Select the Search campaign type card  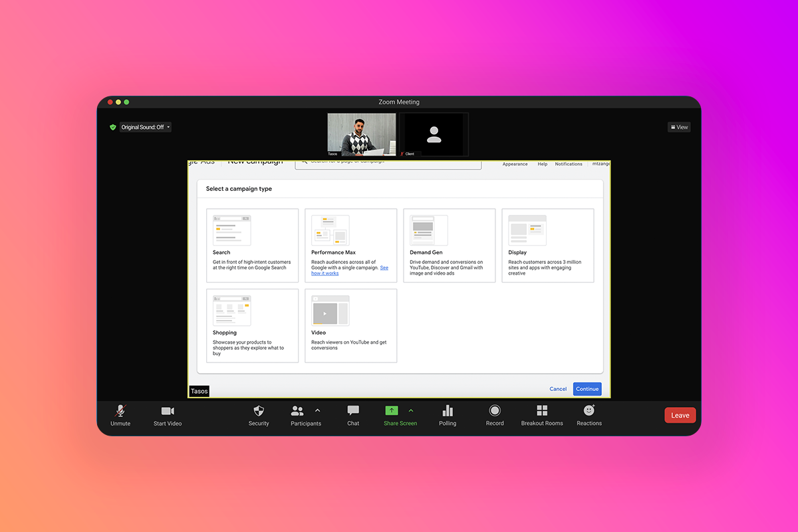[253, 245]
